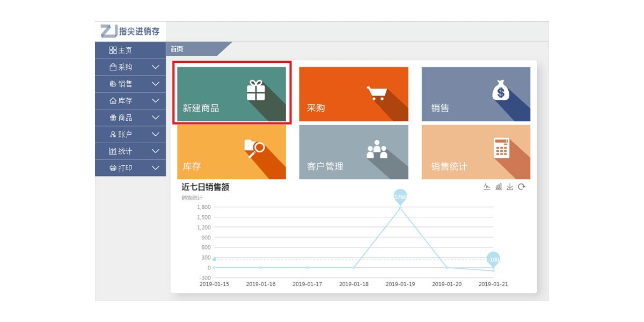Image resolution: width=644 pixels, height=322 pixels.
Task: Click the money bag icon on 销售 tile
Action: pos(501,90)
